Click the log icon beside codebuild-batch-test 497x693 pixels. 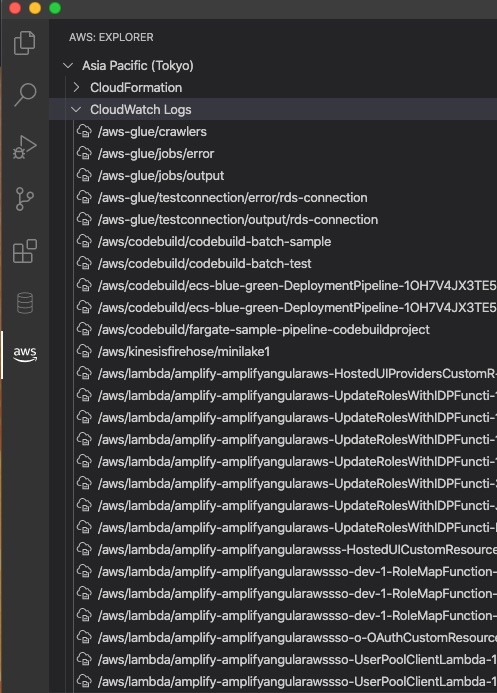point(84,264)
